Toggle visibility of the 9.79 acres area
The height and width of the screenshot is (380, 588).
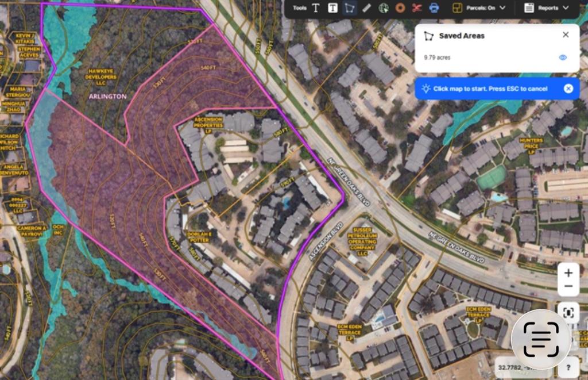pos(563,57)
